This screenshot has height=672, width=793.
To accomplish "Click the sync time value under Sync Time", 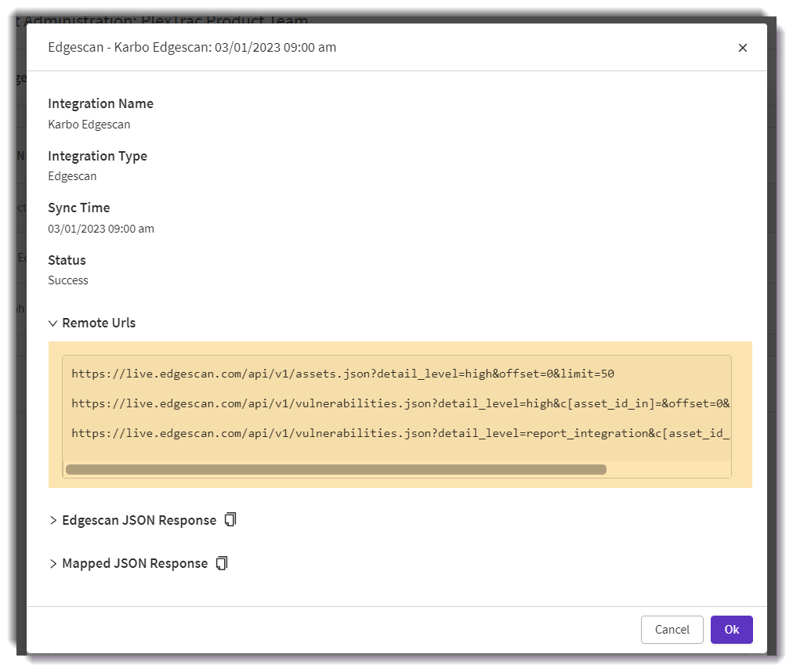I will click(x=100, y=229).
